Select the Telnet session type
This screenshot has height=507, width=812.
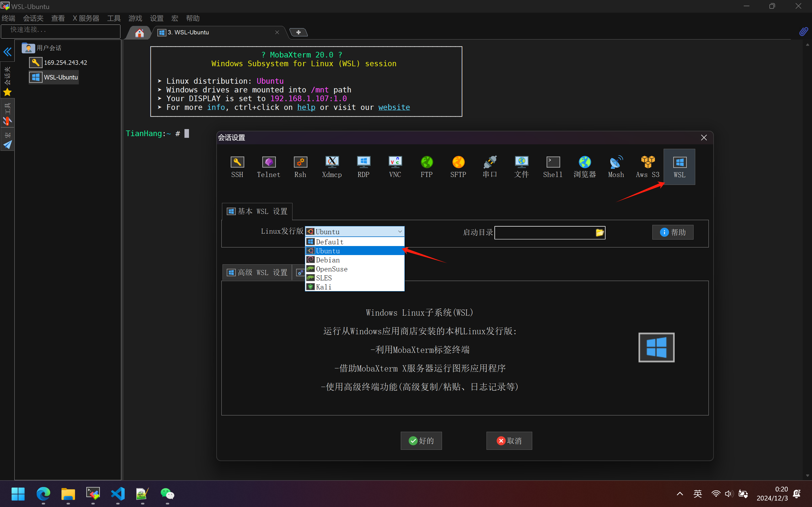click(x=269, y=167)
